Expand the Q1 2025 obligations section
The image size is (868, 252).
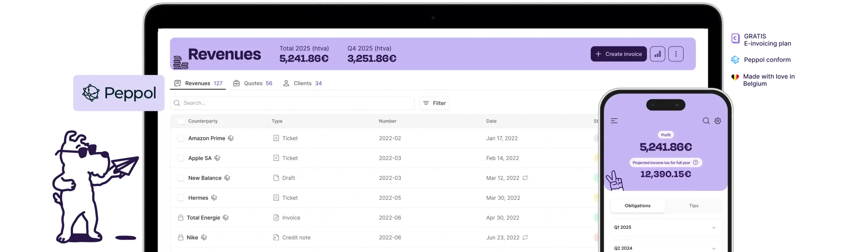click(713, 228)
